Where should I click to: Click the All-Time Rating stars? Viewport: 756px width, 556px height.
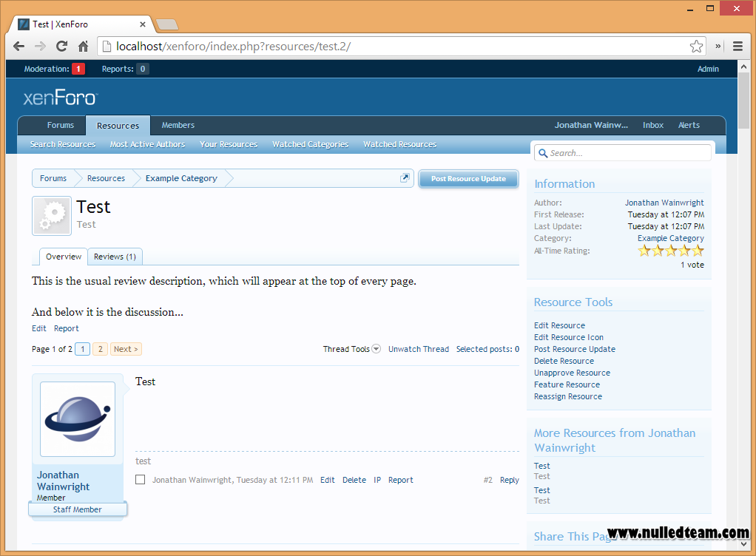pos(671,251)
